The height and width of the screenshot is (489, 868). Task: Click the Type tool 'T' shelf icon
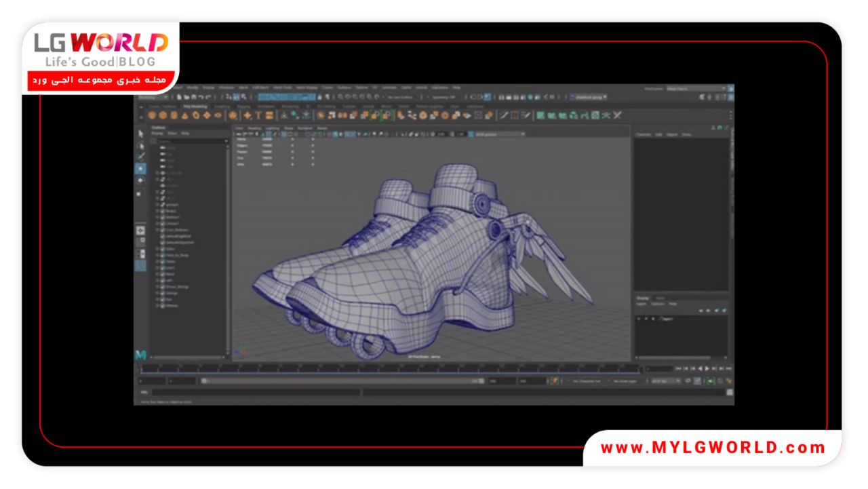(x=258, y=115)
